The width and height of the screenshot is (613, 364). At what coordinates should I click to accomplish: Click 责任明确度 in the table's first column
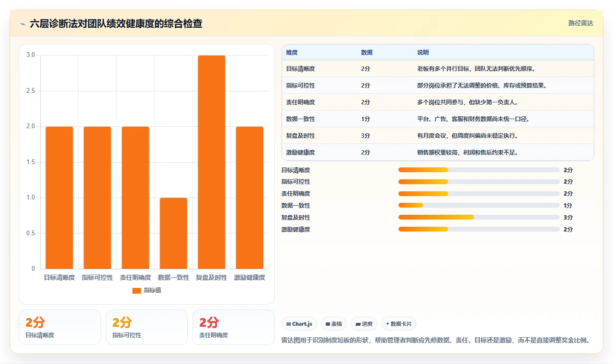[x=300, y=102]
